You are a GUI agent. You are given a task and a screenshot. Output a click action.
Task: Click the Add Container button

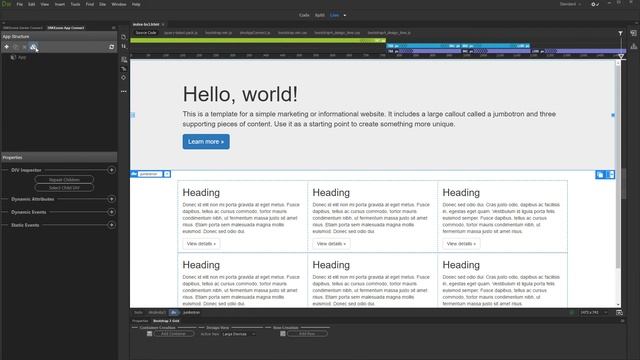click(174, 334)
